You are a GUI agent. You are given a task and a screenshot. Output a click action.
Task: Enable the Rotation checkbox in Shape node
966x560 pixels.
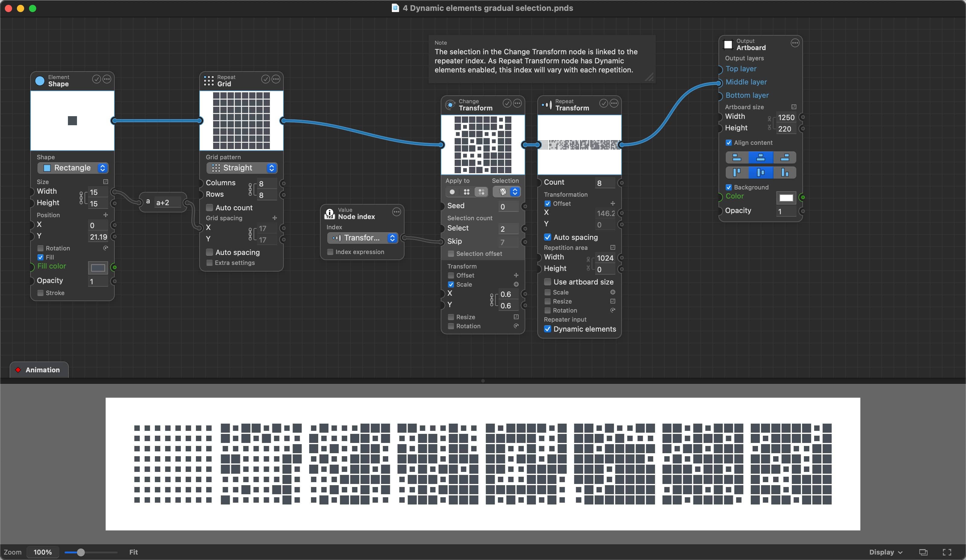click(41, 248)
